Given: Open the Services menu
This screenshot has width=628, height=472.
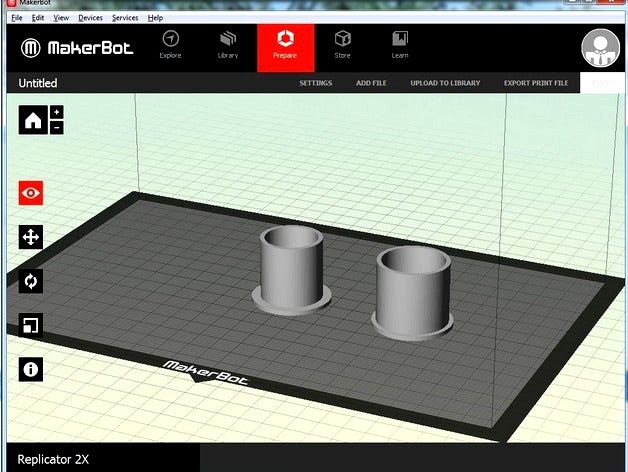Looking at the screenshot, I should pyautogui.click(x=125, y=18).
